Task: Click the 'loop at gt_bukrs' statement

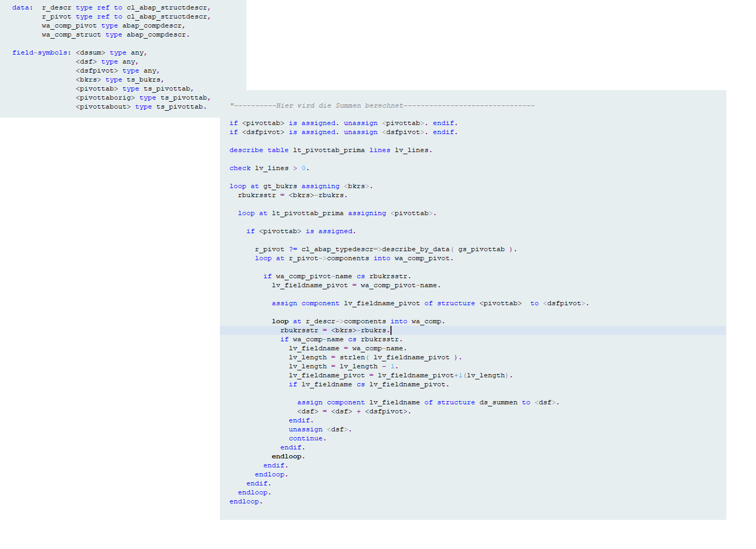Action: pyautogui.click(x=300, y=187)
